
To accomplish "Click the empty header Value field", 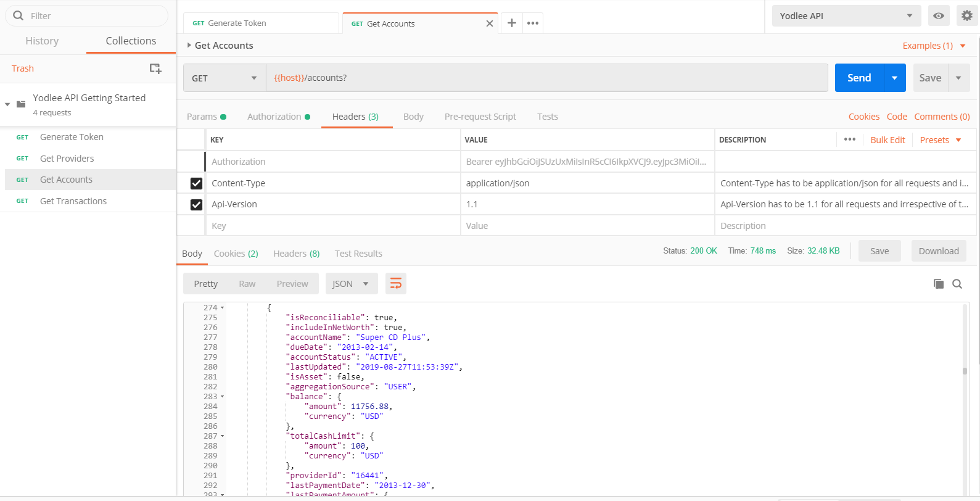I will click(587, 226).
